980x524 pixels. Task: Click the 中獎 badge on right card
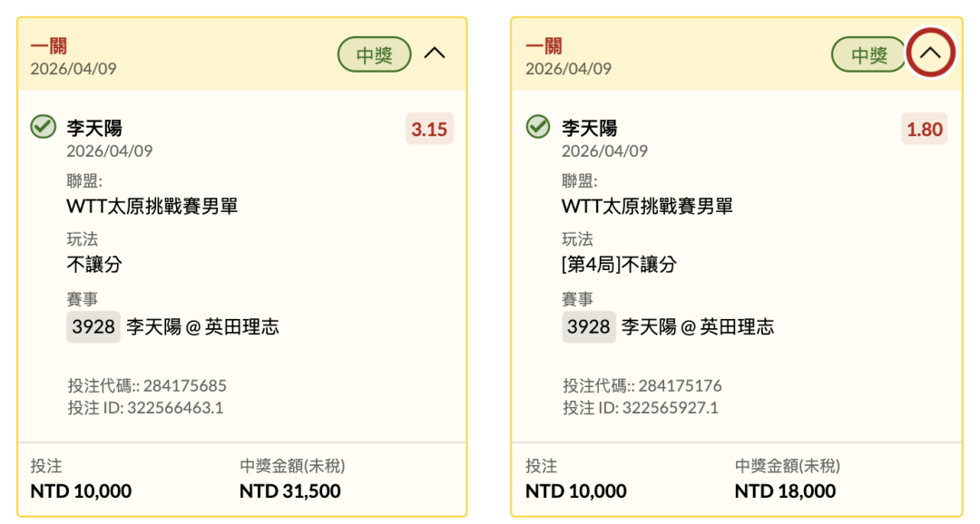click(x=868, y=55)
